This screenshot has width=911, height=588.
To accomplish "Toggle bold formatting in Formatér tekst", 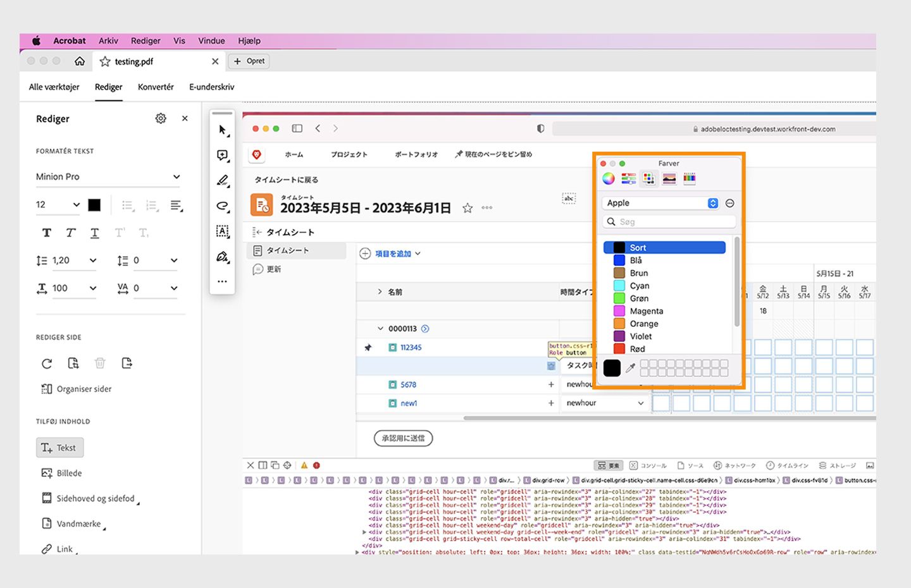I will click(x=46, y=233).
